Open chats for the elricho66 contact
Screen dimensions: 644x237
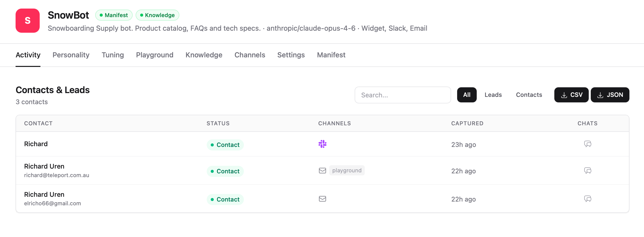click(x=588, y=199)
